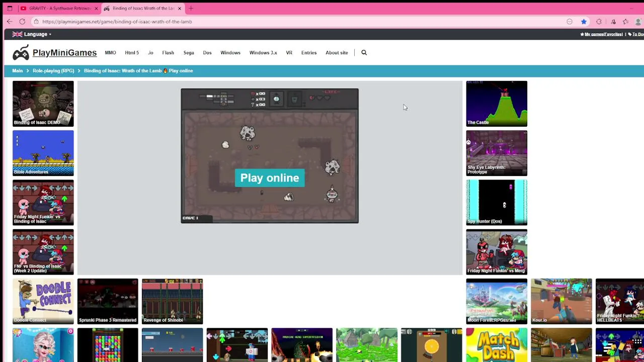Go to Role-playing (RPG) breadcrumb link

coord(53,71)
